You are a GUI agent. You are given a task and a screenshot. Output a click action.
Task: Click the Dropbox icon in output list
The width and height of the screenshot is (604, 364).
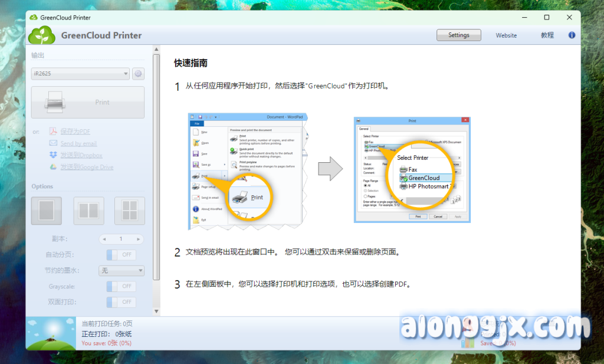pyautogui.click(x=52, y=155)
